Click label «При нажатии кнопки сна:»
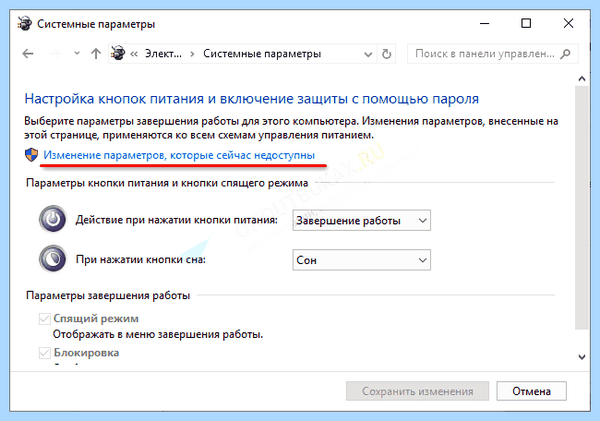Viewport: 600px width, 421px height. 140,260
